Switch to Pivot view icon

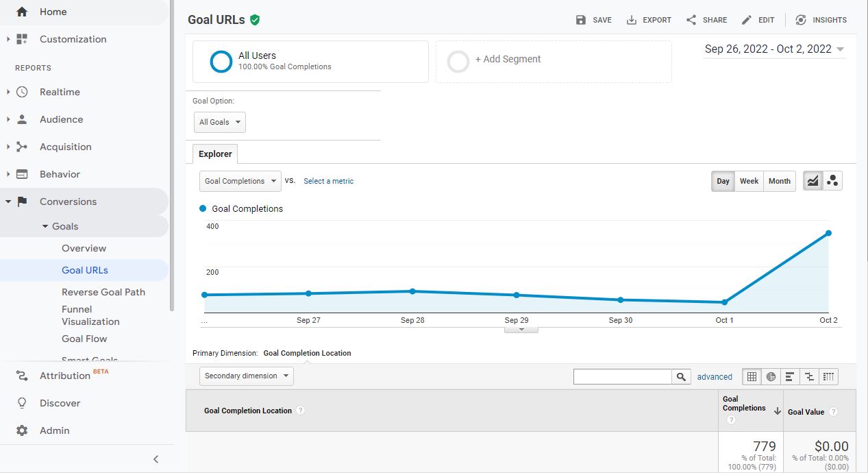tap(828, 376)
